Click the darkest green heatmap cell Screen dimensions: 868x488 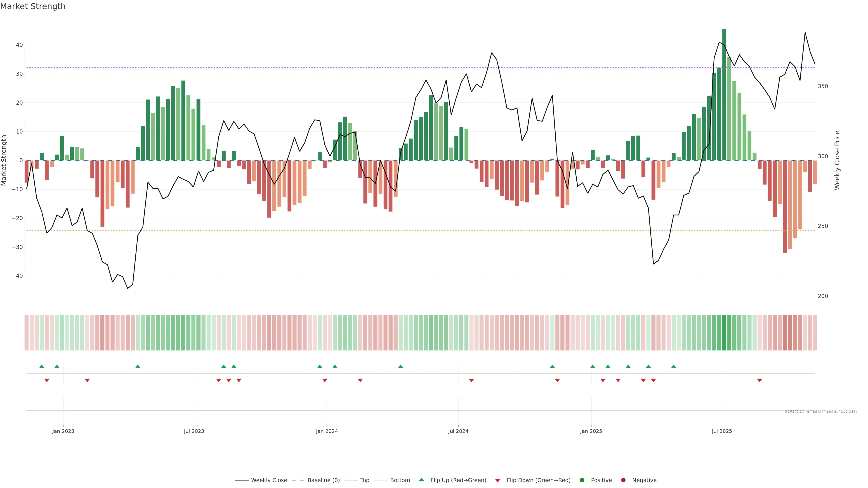click(x=724, y=332)
